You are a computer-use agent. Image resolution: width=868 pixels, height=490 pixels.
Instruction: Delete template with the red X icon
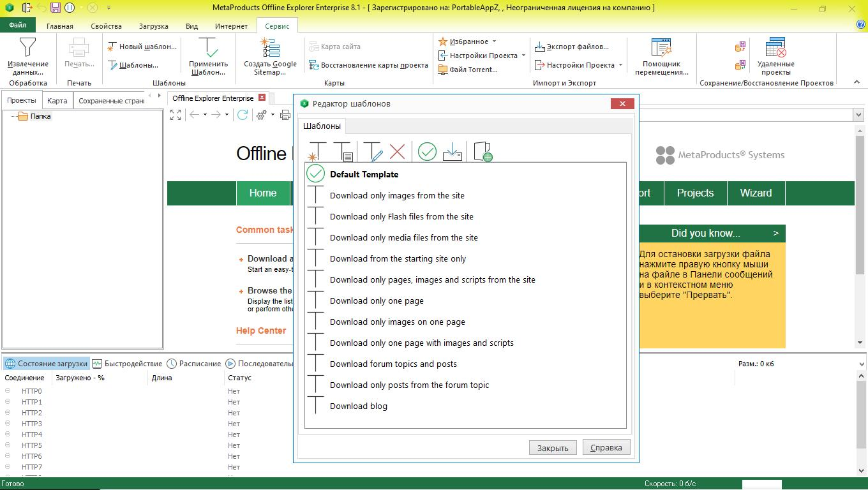pyautogui.click(x=397, y=152)
